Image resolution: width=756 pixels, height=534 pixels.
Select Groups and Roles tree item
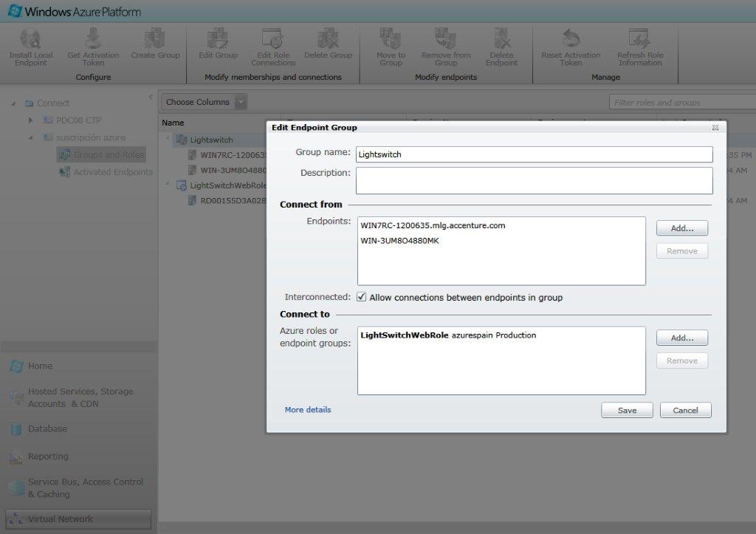(x=101, y=155)
